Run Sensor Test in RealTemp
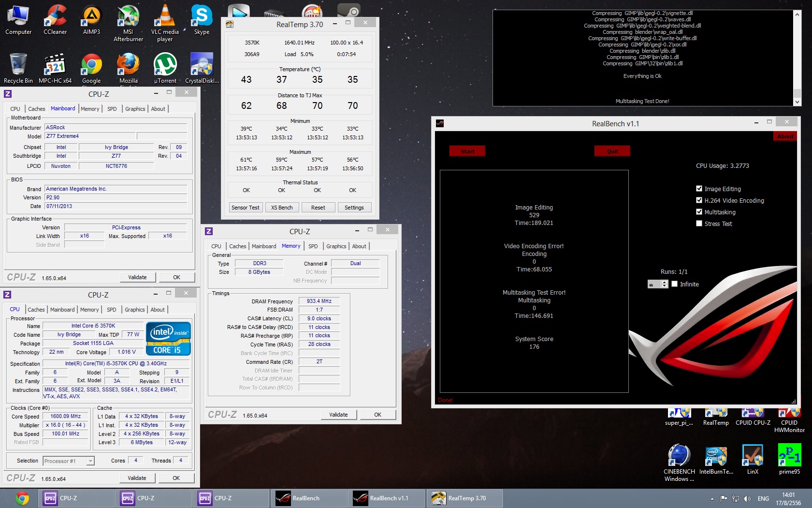This screenshot has width=812, height=508. click(x=246, y=208)
